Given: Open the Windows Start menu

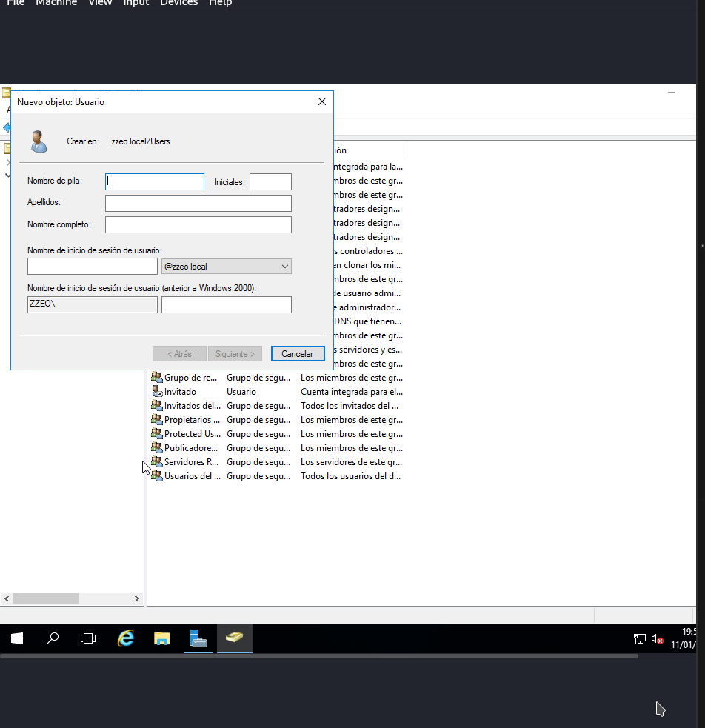Looking at the screenshot, I should point(17,638).
